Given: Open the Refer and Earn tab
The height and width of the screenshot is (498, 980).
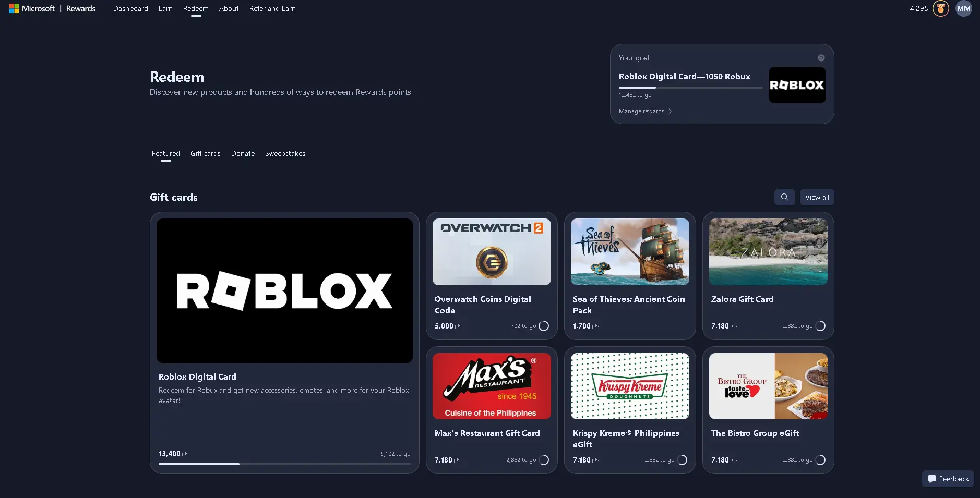Looking at the screenshot, I should 272,8.
